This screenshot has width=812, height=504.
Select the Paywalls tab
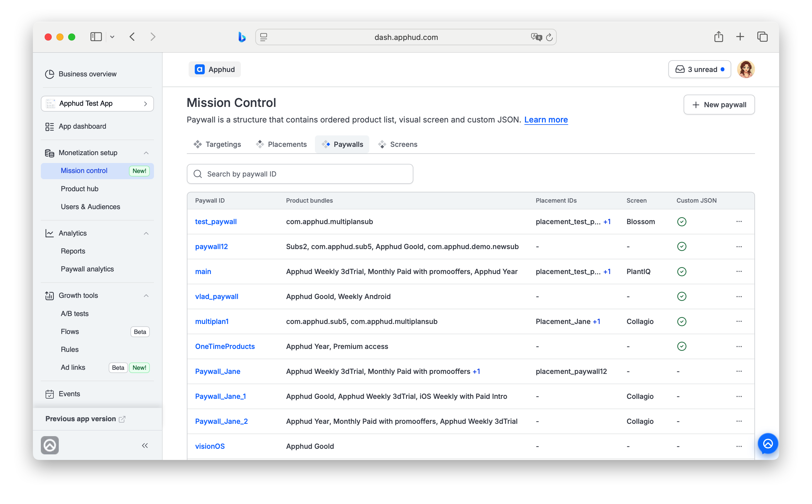pos(342,144)
